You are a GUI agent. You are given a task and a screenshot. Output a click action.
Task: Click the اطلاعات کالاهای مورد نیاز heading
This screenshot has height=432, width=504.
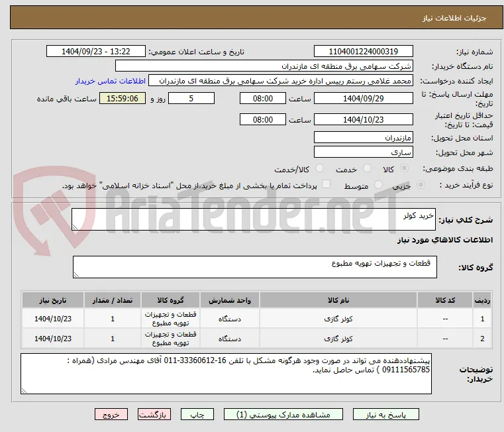[445, 240]
